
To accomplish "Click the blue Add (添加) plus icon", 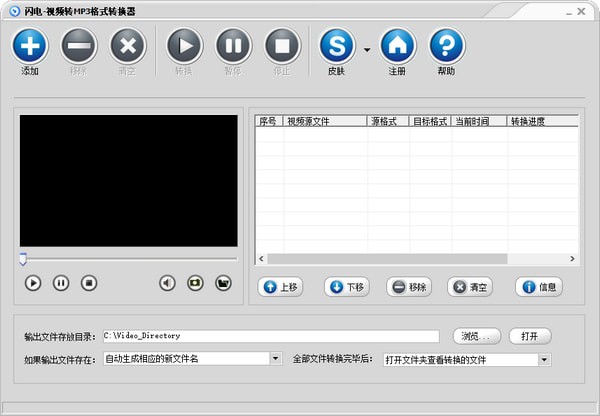I will pos(30,46).
